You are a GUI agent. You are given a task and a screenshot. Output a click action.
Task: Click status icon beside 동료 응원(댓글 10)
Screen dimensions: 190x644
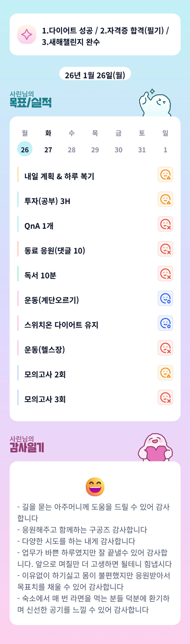pyautogui.click(x=165, y=249)
